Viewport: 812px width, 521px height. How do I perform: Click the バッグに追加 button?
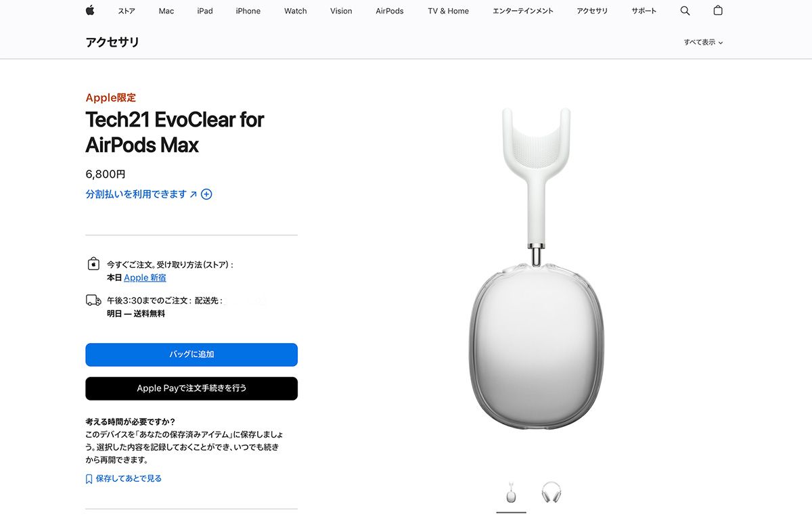click(x=191, y=355)
